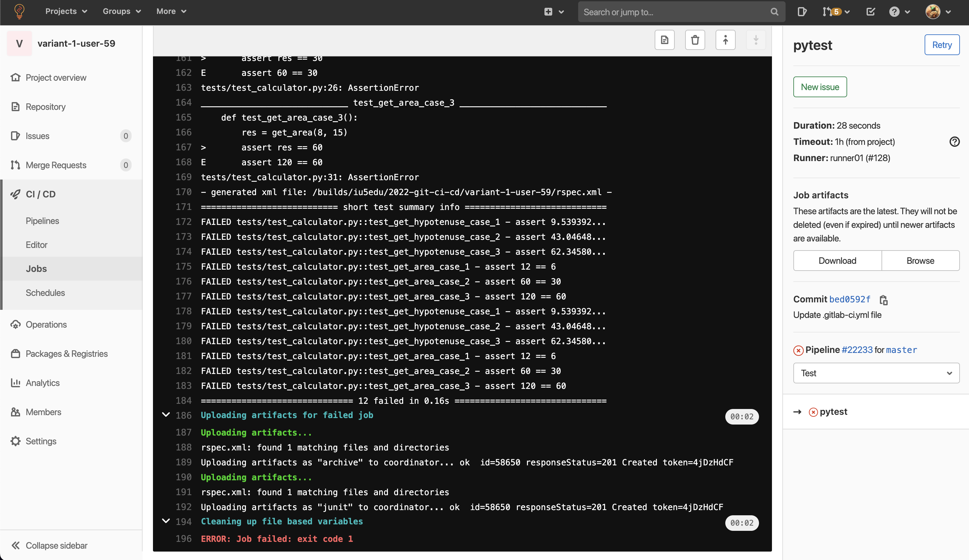Viewport: 969px width, 560px height.
Task: Select the pytest job in stage list
Action: 833,412
